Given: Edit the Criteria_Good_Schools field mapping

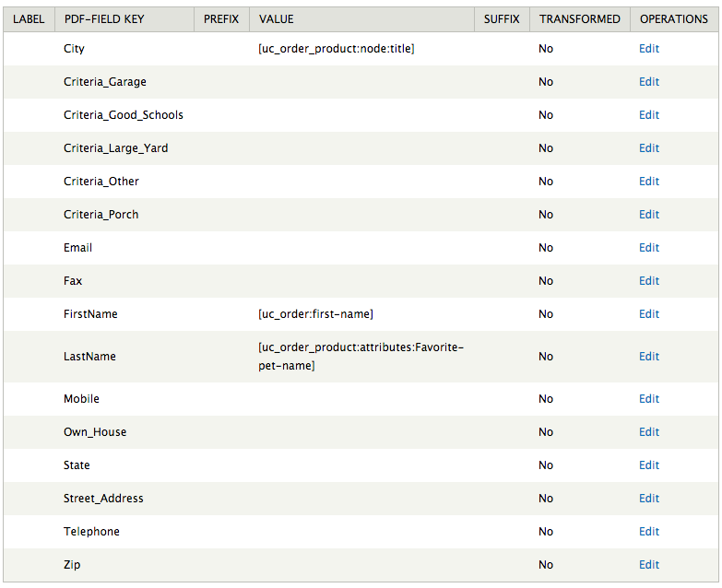Looking at the screenshot, I should 649,114.
